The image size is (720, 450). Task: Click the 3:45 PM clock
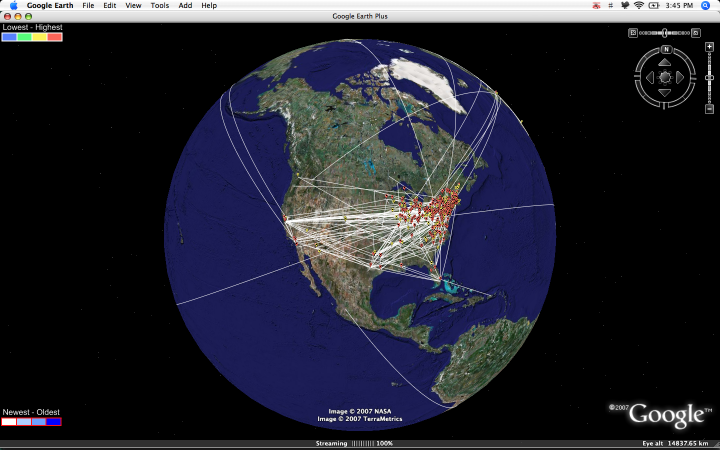(679, 6)
